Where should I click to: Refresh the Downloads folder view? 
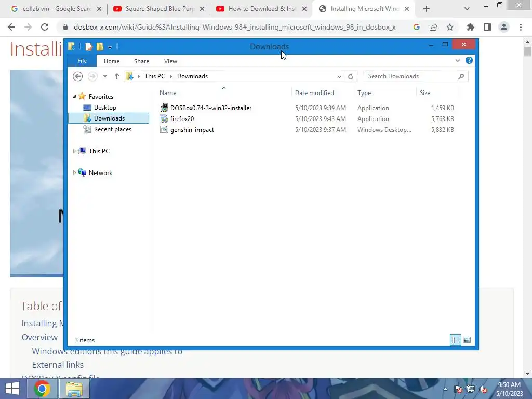pos(351,76)
